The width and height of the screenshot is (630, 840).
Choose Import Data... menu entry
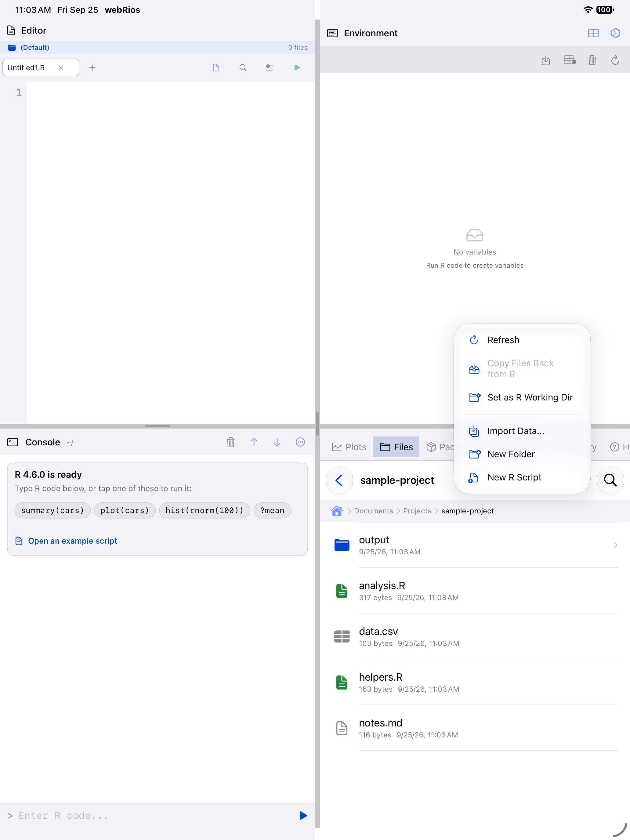click(522, 431)
